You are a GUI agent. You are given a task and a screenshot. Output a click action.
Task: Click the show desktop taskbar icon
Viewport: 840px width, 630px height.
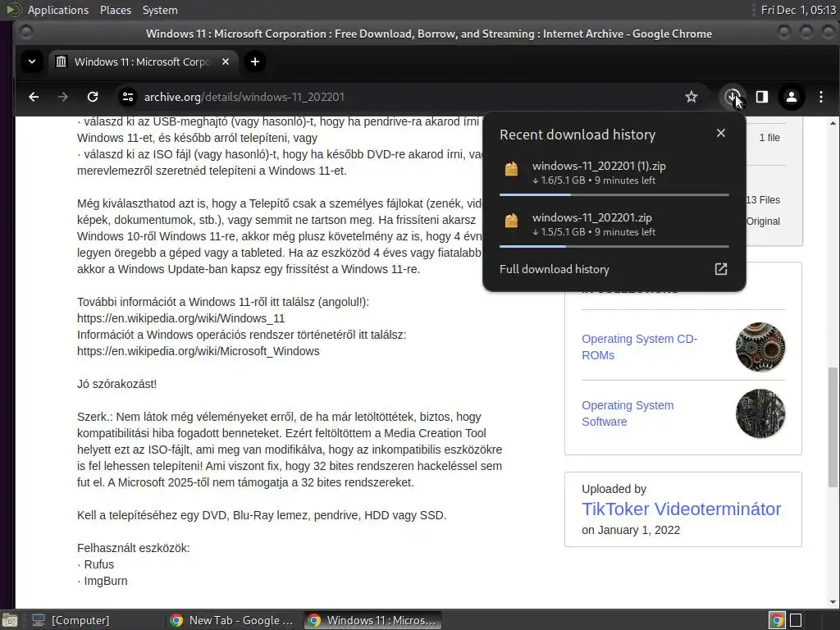tap(10, 620)
